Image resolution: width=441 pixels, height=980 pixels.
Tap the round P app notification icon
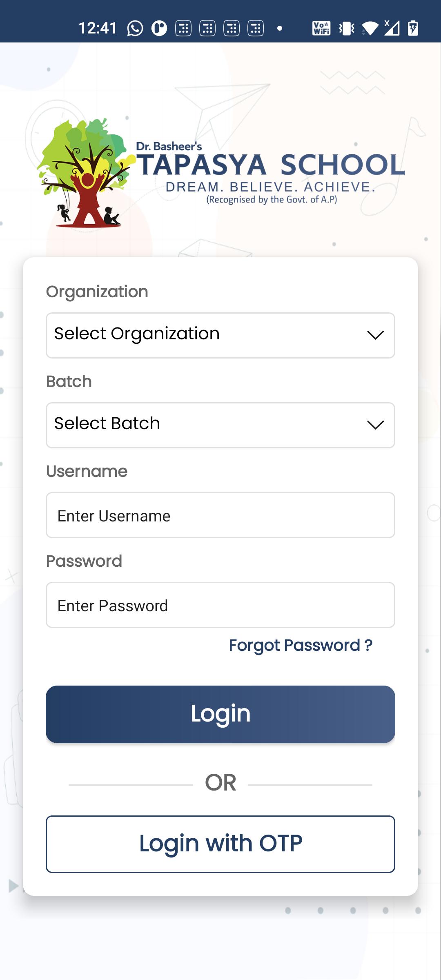tap(159, 28)
